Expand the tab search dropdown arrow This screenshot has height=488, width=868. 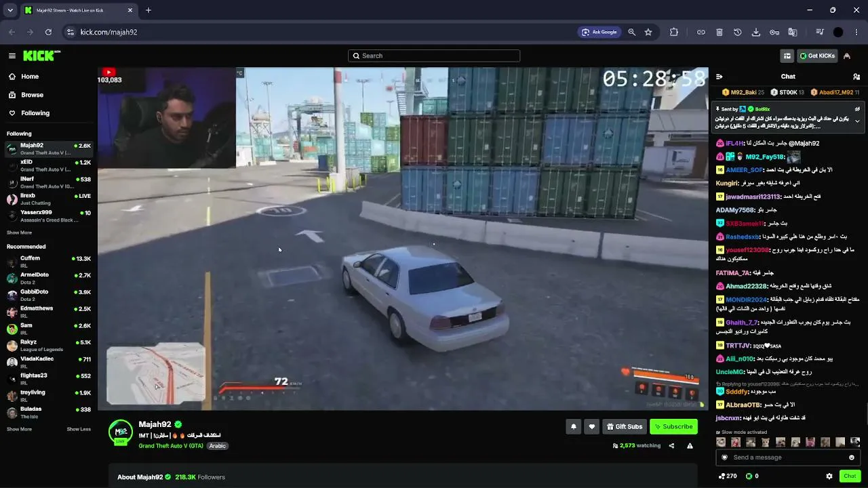pyautogui.click(x=10, y=10)
